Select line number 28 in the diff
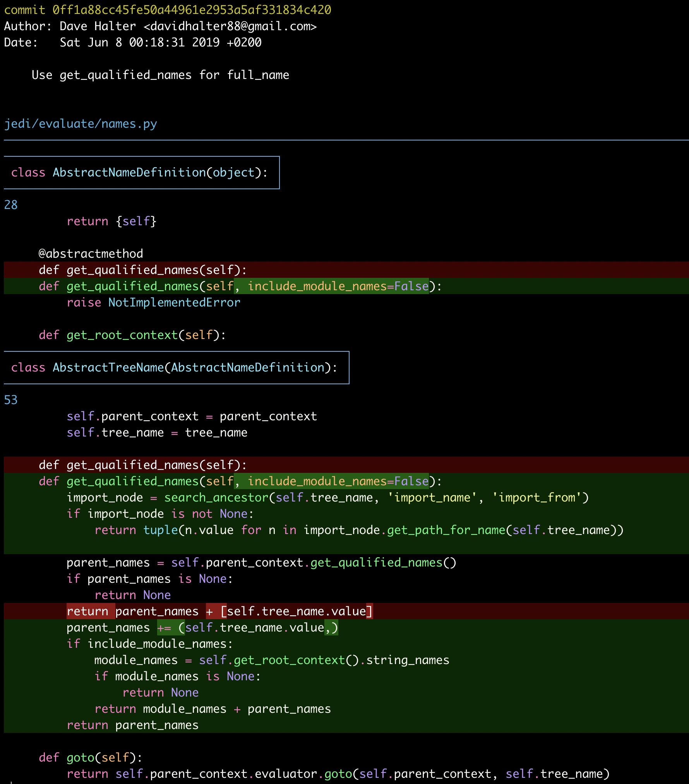 coord(11,205)
